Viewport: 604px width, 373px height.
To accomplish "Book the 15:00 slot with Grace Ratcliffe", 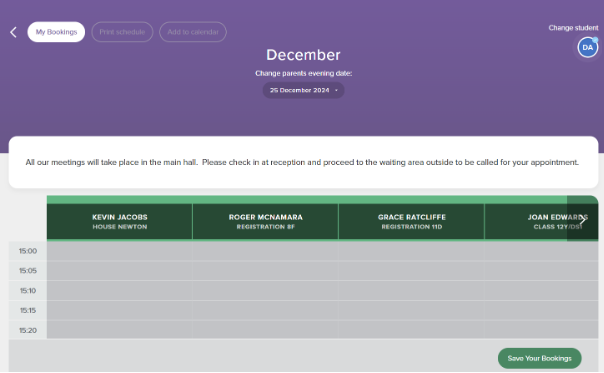I will click(411, 251).
